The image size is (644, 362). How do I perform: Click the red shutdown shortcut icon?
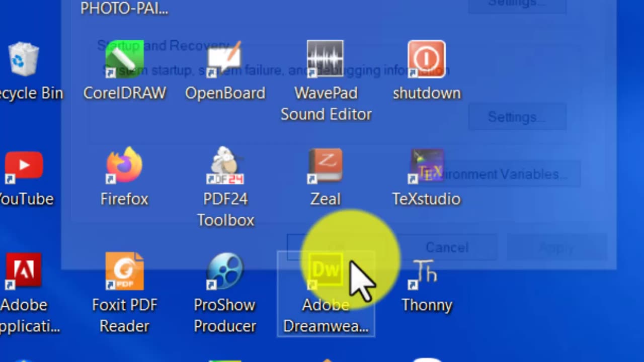426,59
